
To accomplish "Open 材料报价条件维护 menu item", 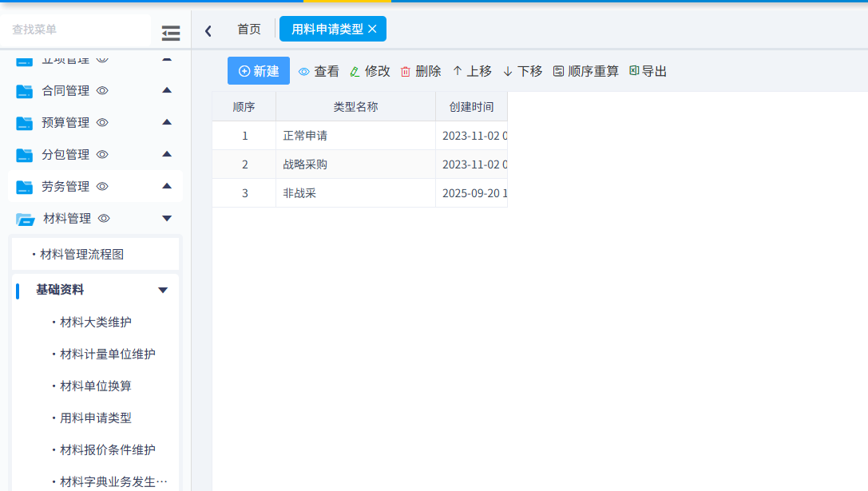I will click(x=107, y=450).
